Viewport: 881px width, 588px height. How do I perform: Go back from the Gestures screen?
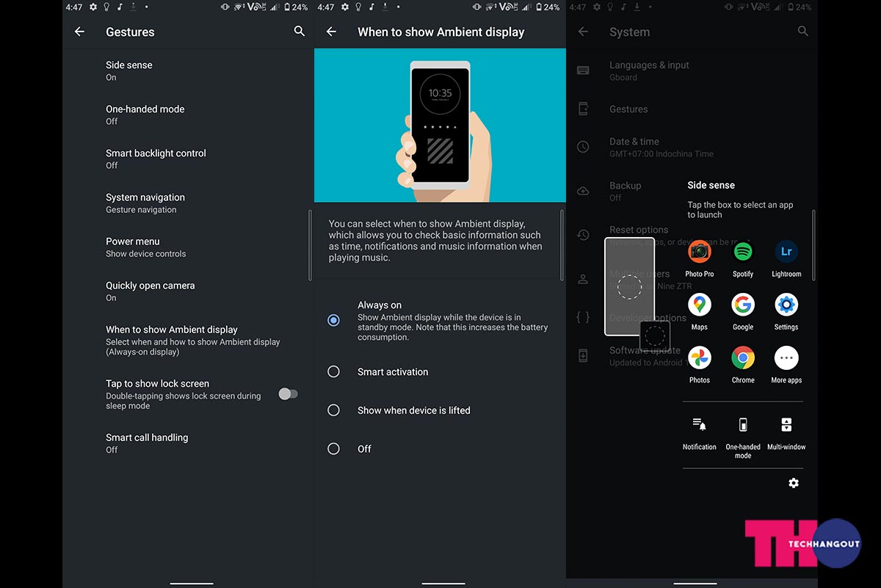click(79, 32)
